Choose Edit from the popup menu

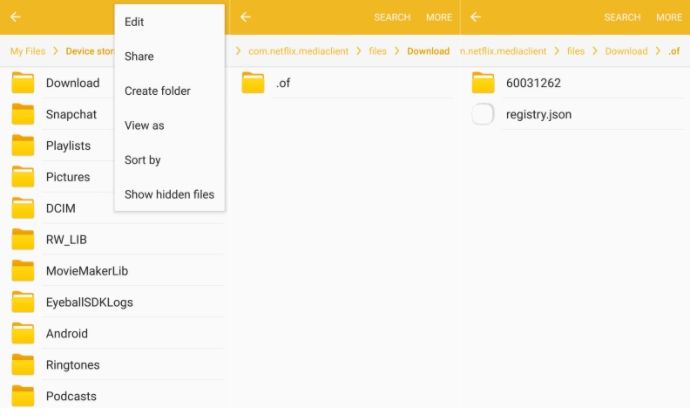click(134, 22)
